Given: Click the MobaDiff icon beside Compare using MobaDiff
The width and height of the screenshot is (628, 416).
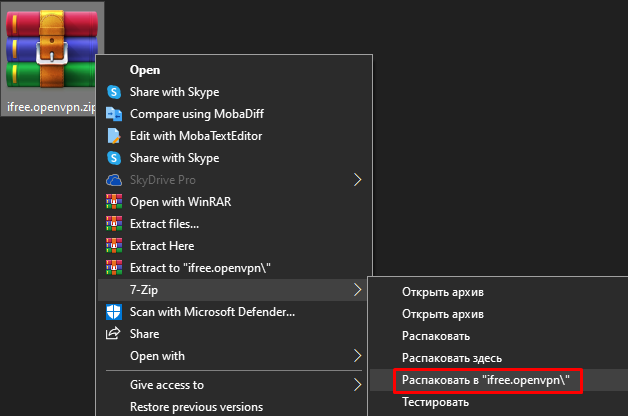Looking at the screenshot, I should click(113, 114).
